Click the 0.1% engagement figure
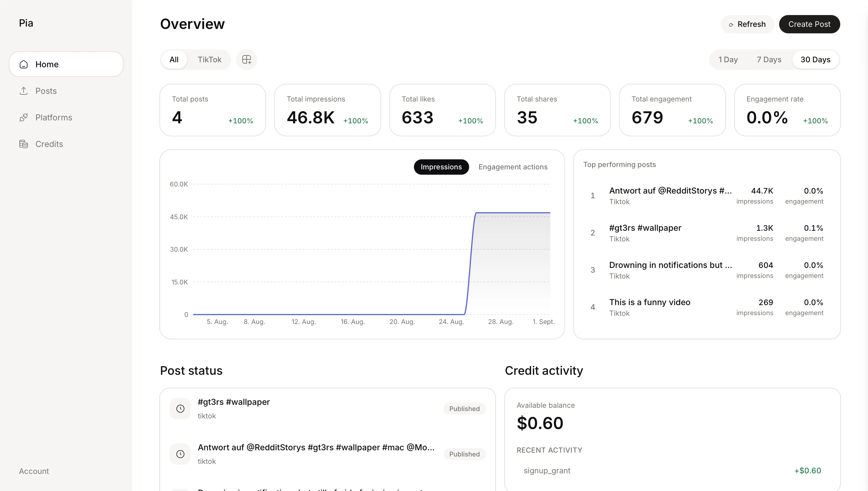 pyautogui.click(x=813, y=228)
